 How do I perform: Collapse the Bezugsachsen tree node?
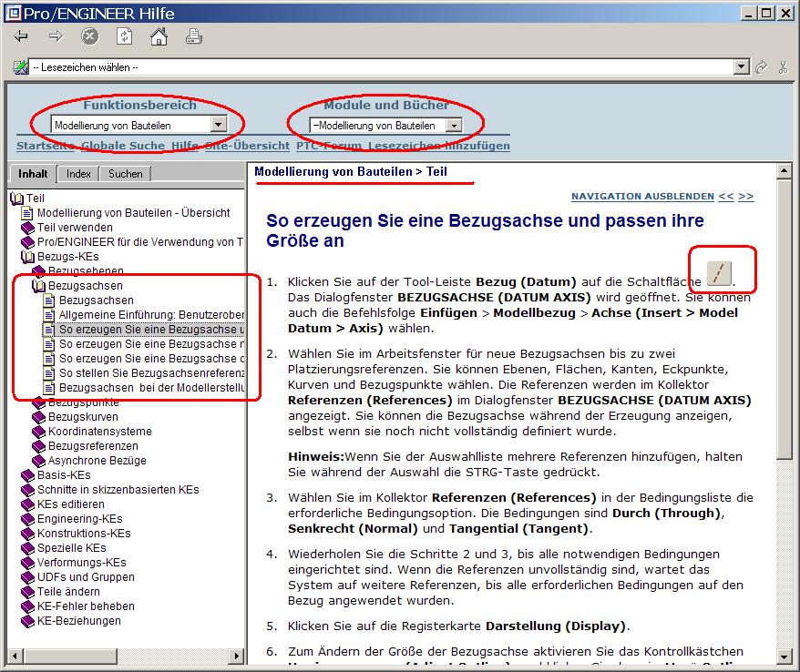coord(39,286)
